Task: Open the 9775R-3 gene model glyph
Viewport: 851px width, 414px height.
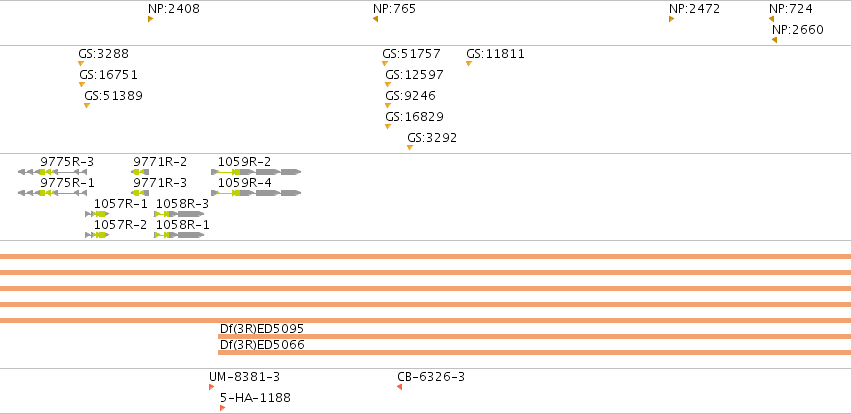Action: pyautogui.click(x=52, y=172)
